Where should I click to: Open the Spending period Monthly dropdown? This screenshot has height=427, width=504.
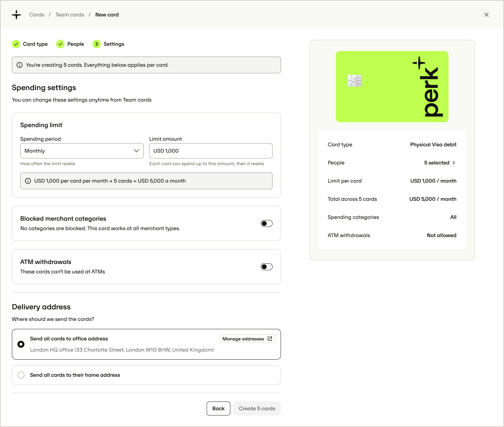coord(82,151)
